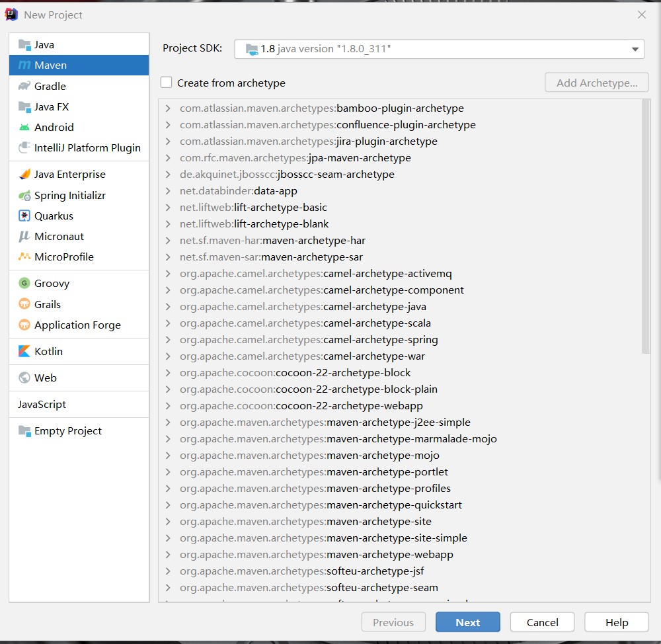Click the Micronaut mu icon
Viewport: 661px width, 644px height.
click(x=24, y=237)
